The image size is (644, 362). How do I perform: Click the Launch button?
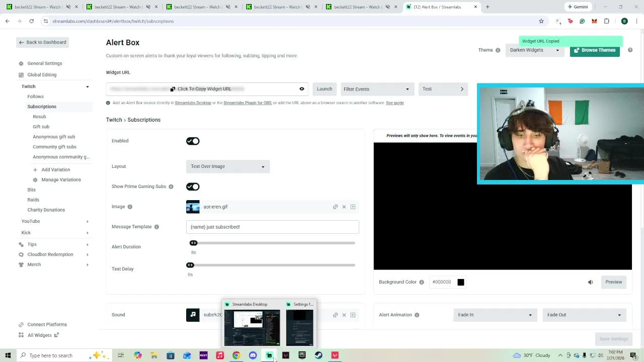pyautogui.click(x=325, y=89)
